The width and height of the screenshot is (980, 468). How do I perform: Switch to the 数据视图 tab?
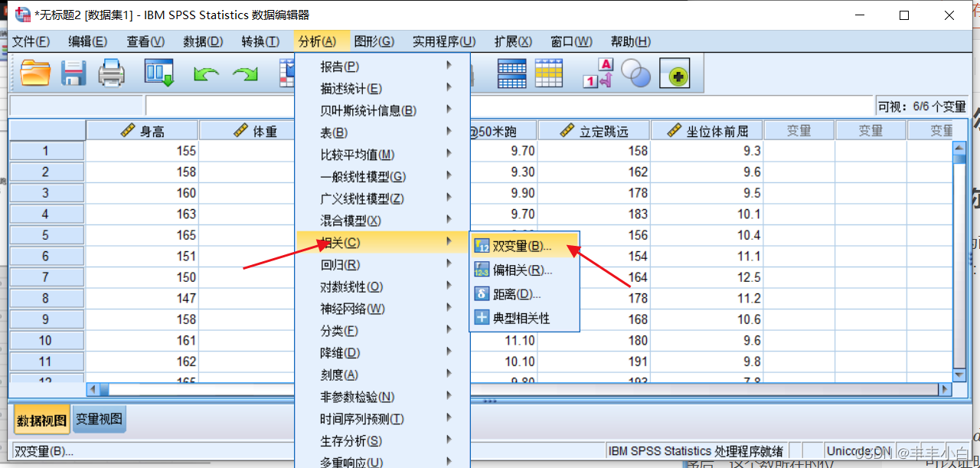coord(42,420)
